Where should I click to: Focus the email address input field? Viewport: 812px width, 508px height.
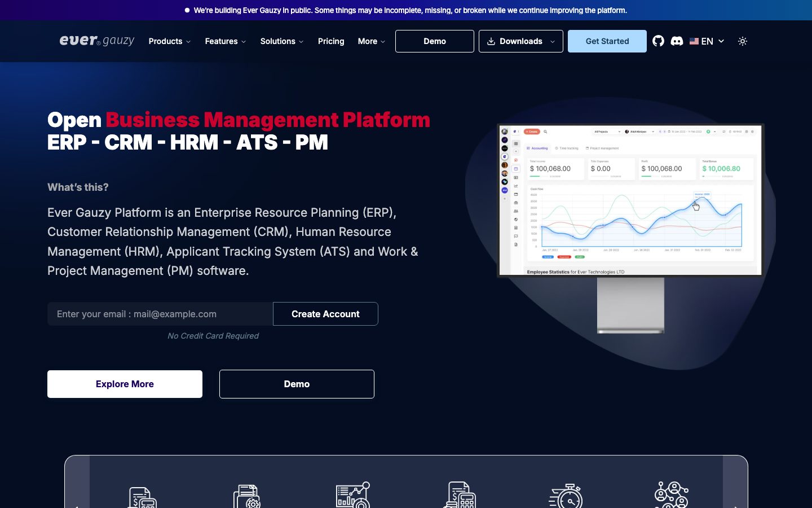pos(160,314)
